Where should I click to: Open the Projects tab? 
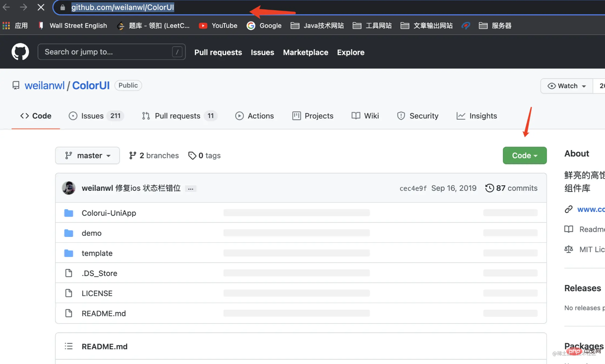(x=313, y=116)
